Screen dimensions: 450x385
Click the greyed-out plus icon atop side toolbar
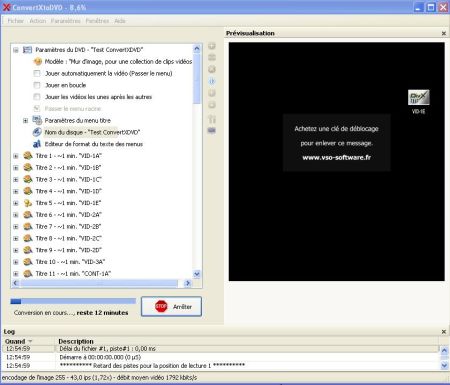click(212, 46)
